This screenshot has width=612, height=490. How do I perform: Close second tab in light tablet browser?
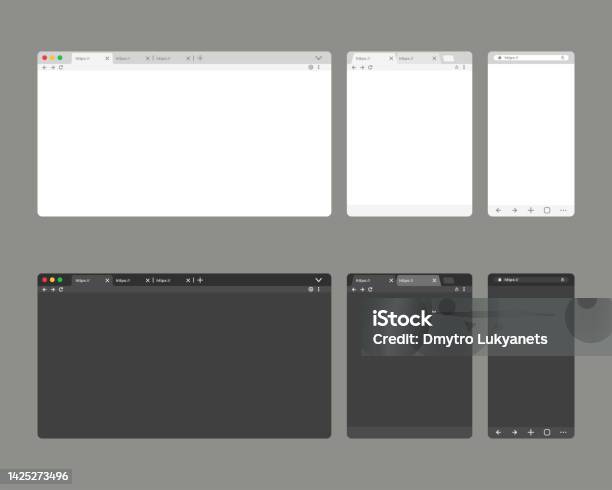(434, 59)
